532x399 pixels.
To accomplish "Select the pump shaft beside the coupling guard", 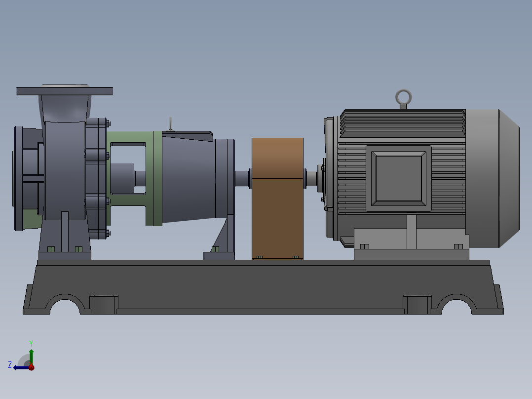I will coord(243,179).
